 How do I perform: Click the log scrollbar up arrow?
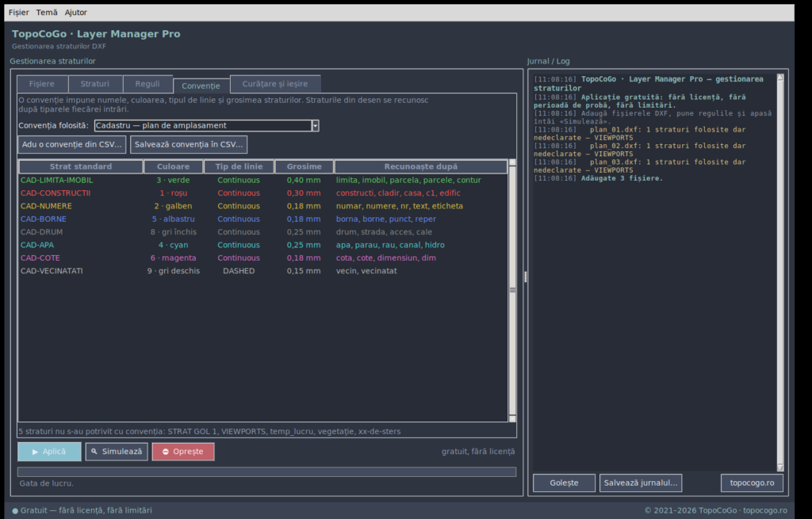[x=780, y=78]
